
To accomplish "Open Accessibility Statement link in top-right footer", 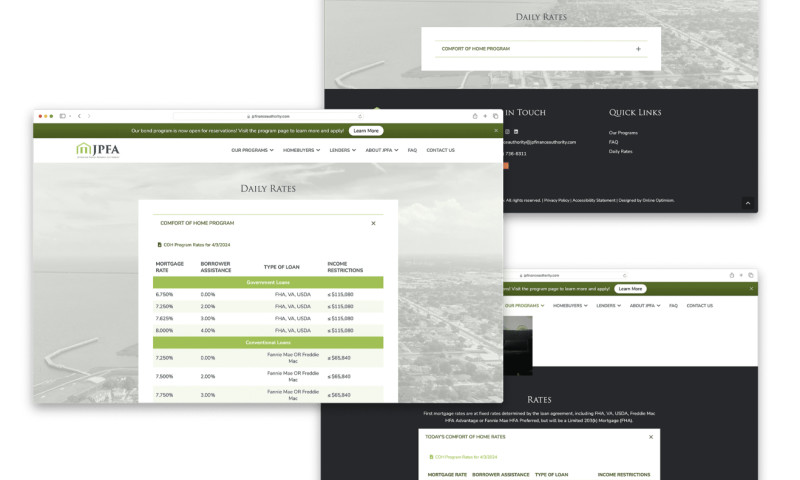I will (594, 200).
